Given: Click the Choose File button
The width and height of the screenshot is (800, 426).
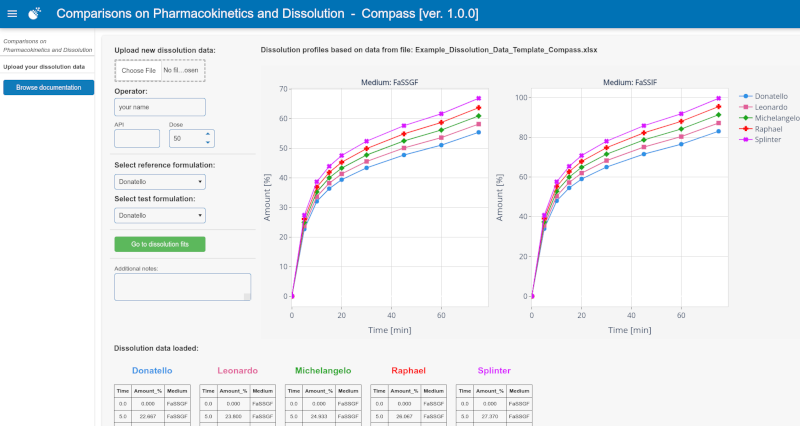Looking at the screenshot, I should coord(137,71).
